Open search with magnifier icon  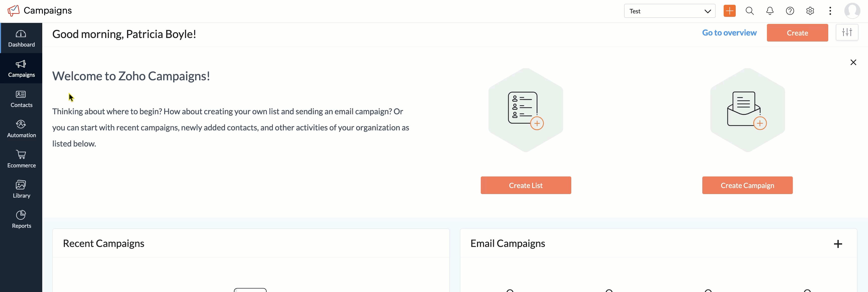tap(749, 11)
